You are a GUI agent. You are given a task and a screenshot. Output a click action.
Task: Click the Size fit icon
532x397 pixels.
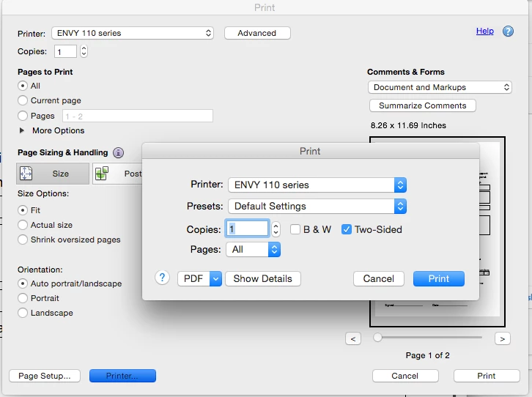click(26, 174)
